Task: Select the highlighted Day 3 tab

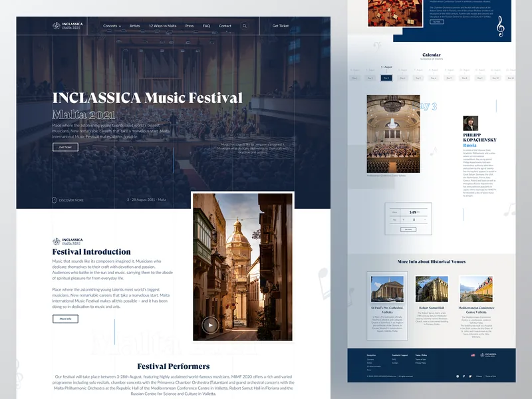Action: (386, 78)
